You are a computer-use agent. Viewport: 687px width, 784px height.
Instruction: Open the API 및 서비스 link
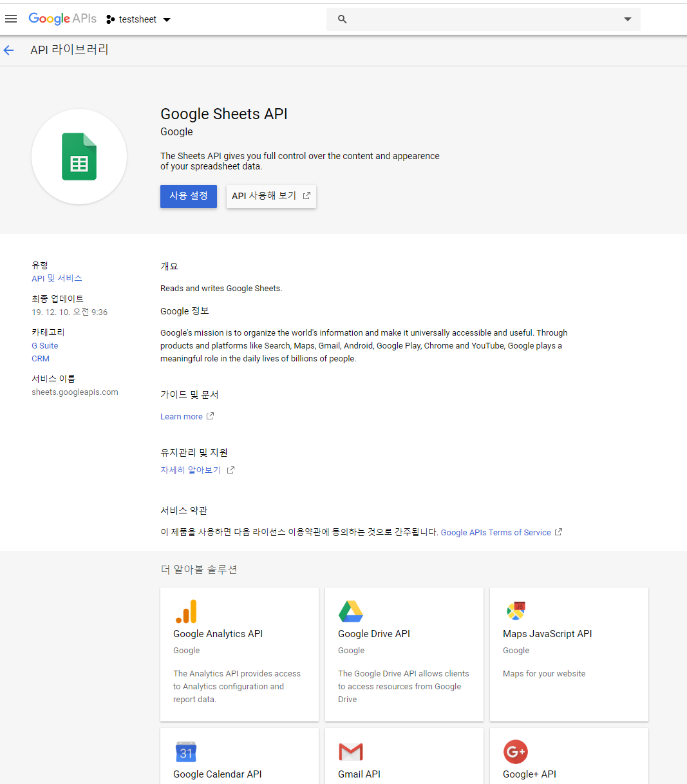pyautogui.click(x=57, y=278)
